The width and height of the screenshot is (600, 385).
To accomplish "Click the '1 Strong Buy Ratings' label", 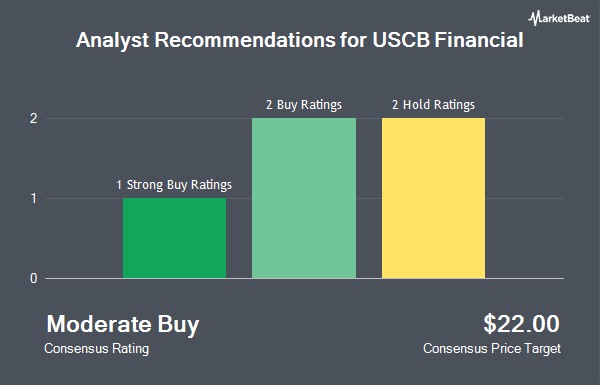I will click(x=174, y=185).
